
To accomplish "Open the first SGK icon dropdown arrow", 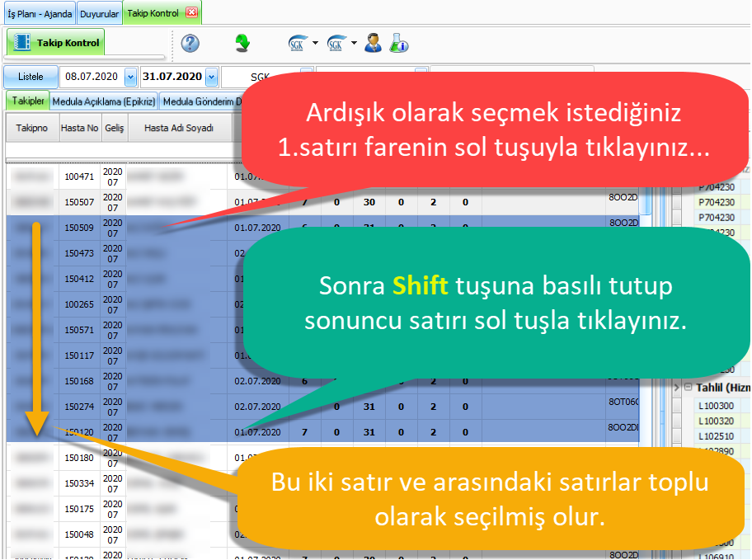I will coord(315,43).
